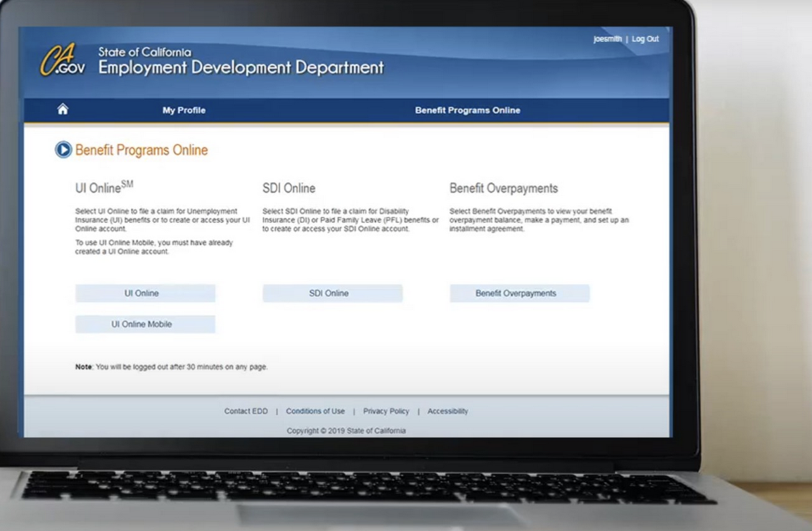Image resolution: width=812 pixels, height=531 pixels.
Task: Go to home via house icon
Action: click(63, 110)
